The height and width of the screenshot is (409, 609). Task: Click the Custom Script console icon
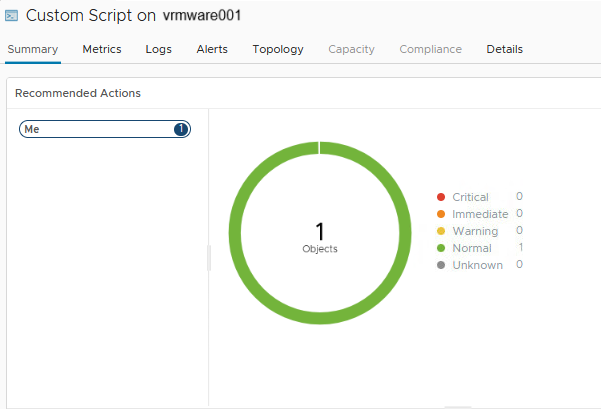12,16
